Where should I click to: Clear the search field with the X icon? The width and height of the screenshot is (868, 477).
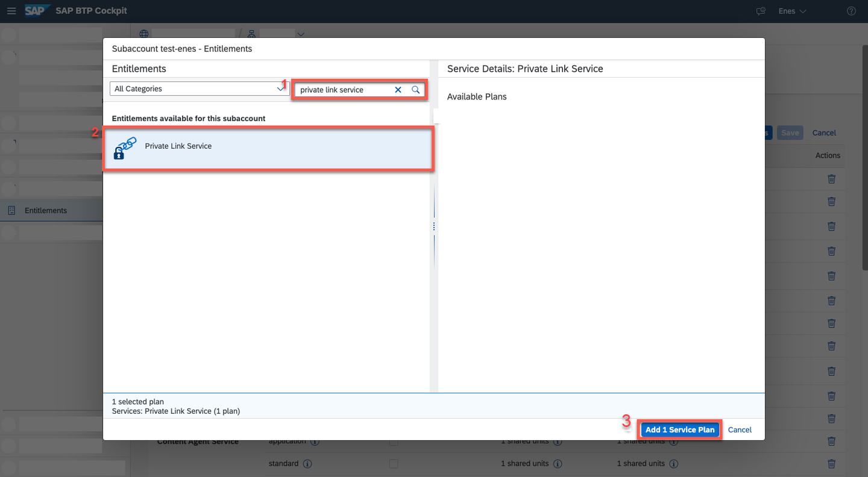(x=398, y=90)
